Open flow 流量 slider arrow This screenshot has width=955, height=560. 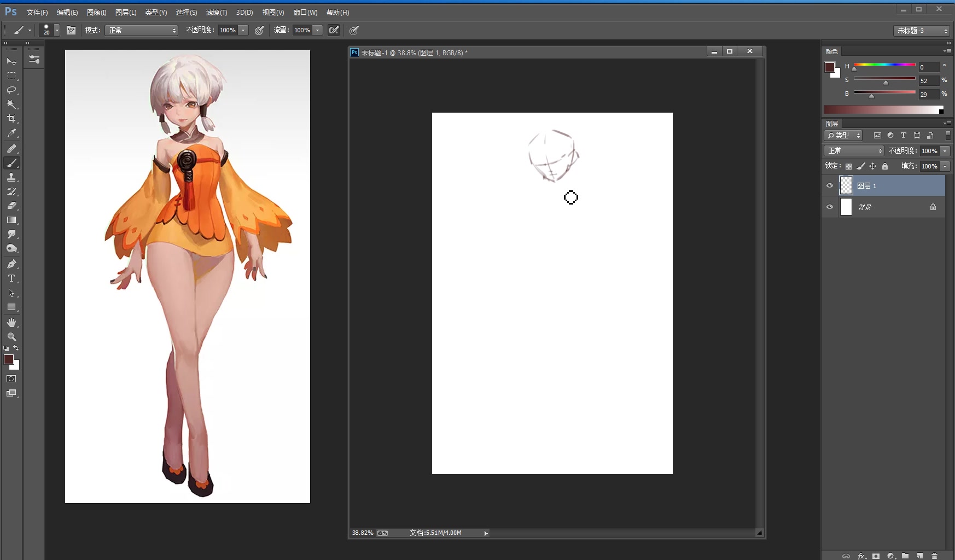(x=318, y=30)
